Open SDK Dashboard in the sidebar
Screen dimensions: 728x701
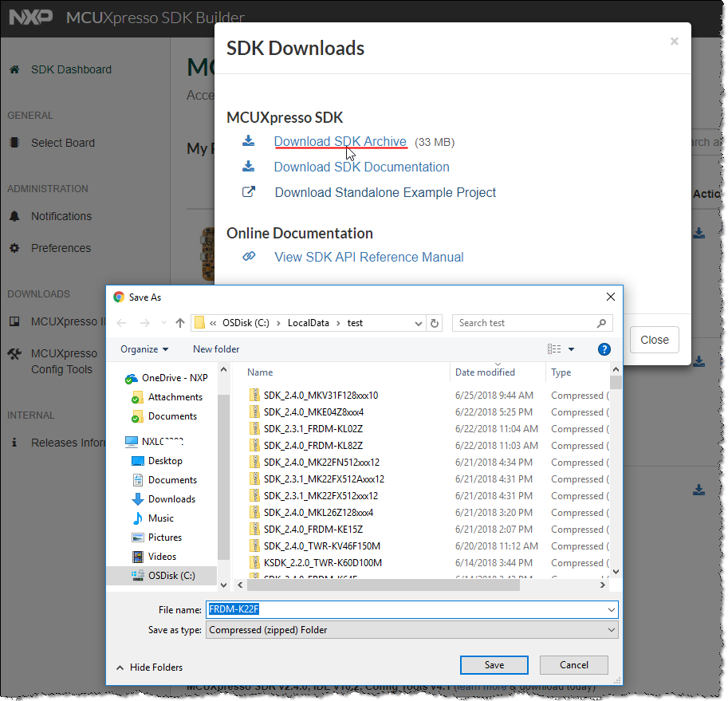click(71, 69)
